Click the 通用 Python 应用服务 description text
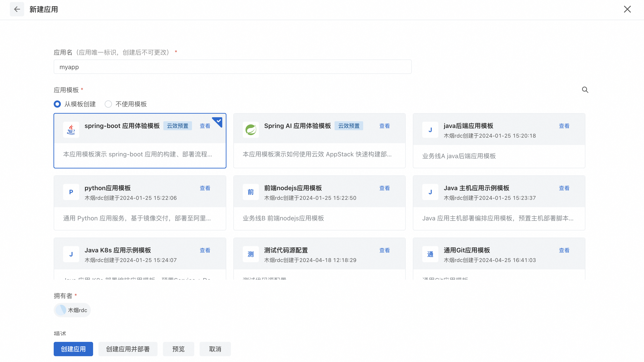Viewport: 644px width, 362px height. coord(137,218)
